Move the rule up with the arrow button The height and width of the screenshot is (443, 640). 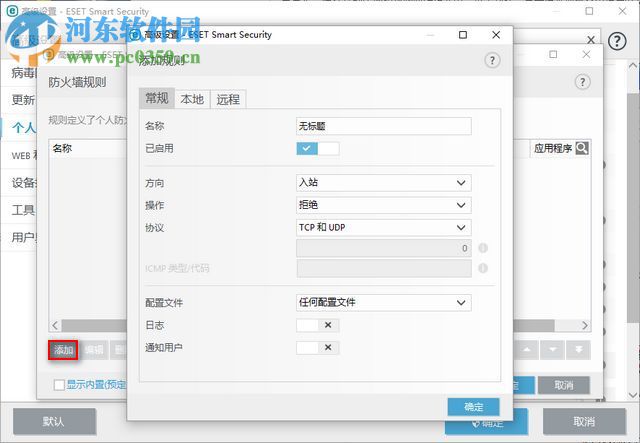click(x=527, y=350)
